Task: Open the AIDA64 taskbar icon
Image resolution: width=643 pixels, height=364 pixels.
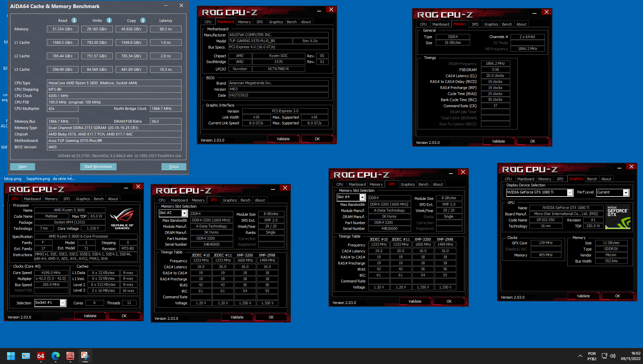Action: (x=41, y=356)
